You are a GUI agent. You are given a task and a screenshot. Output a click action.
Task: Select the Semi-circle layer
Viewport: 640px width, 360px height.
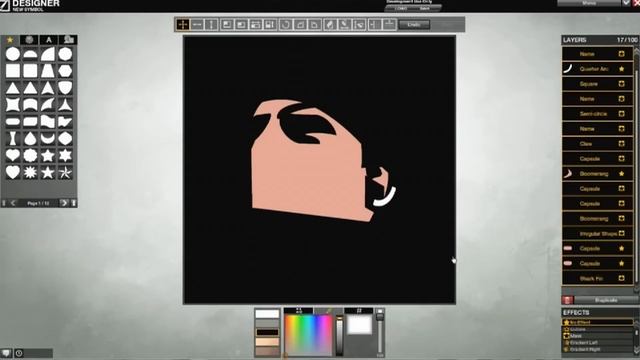pyautogui.click(x=598, y=113)
